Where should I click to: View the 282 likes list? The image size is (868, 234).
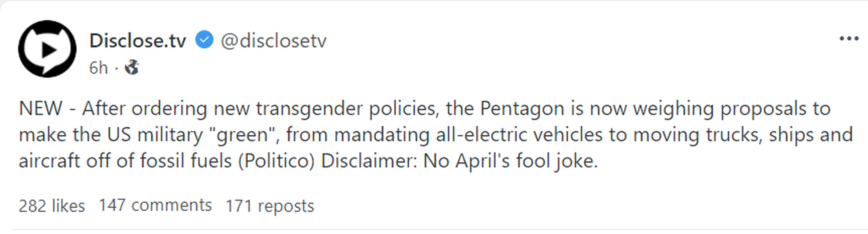51,206
